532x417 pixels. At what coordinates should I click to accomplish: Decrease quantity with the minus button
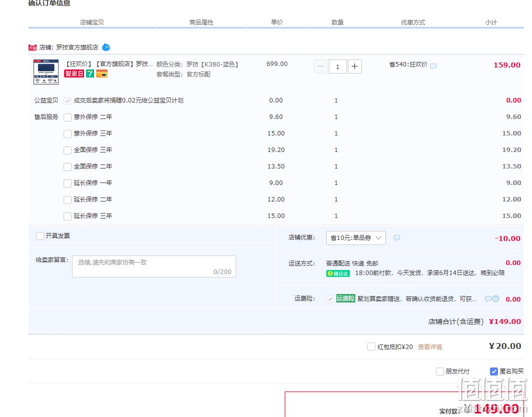click(x=321, y=66)
